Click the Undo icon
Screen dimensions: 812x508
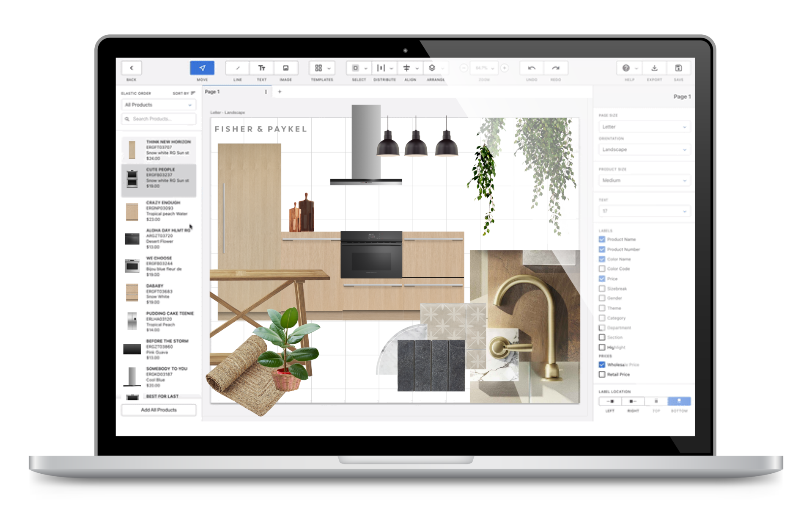532,68
